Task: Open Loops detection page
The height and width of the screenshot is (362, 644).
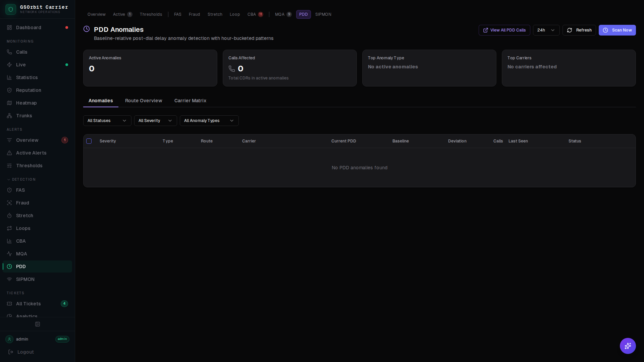Action: pyautogui.click(x=23, y=228)
